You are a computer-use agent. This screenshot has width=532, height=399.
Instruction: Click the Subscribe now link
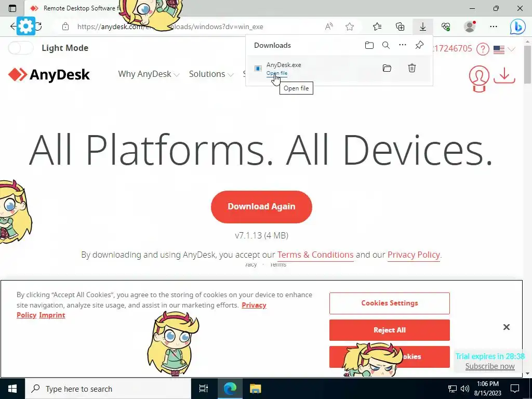point(489,366)
